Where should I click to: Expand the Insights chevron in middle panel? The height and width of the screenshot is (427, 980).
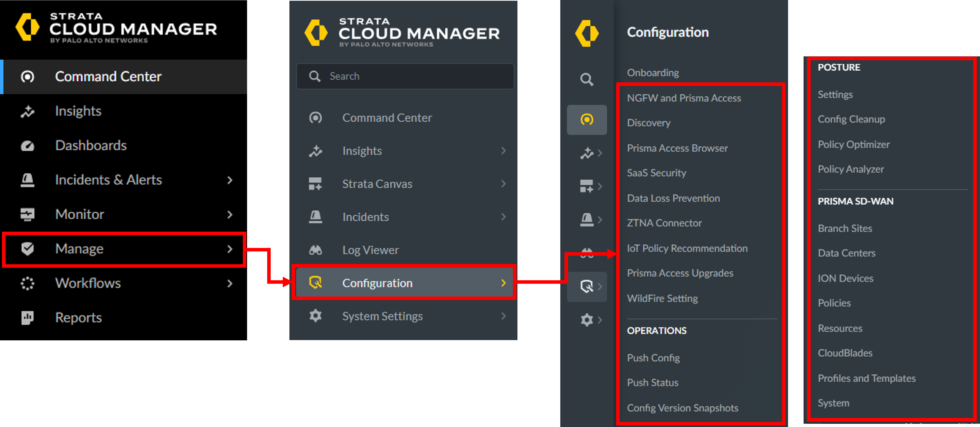tap(503, 151)
